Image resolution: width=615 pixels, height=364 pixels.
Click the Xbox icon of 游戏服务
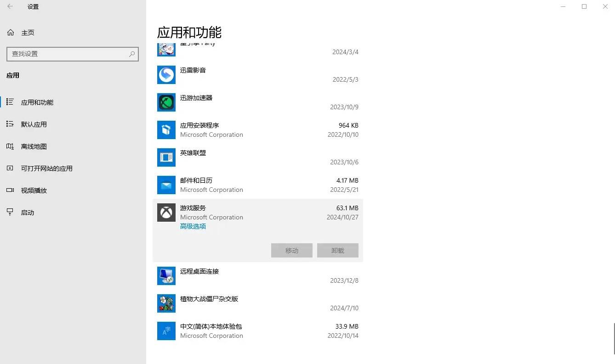tap(166, 213)
